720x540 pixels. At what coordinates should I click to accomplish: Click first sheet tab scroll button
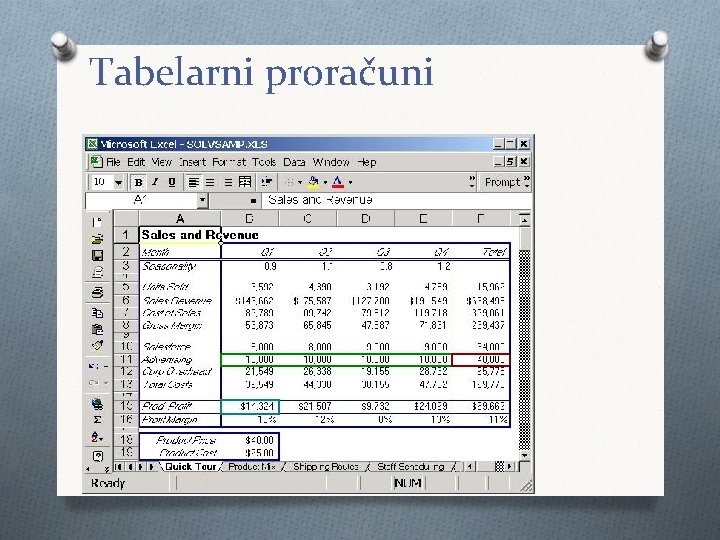pyautogui.click(x=118, y=467)
